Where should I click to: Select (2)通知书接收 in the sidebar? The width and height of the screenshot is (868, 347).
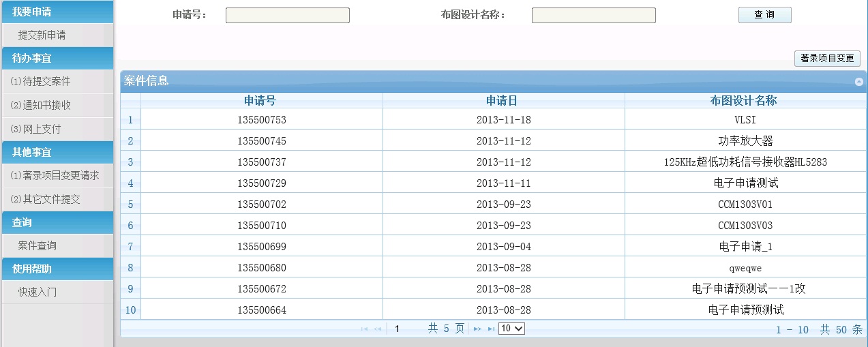point(41,105)
